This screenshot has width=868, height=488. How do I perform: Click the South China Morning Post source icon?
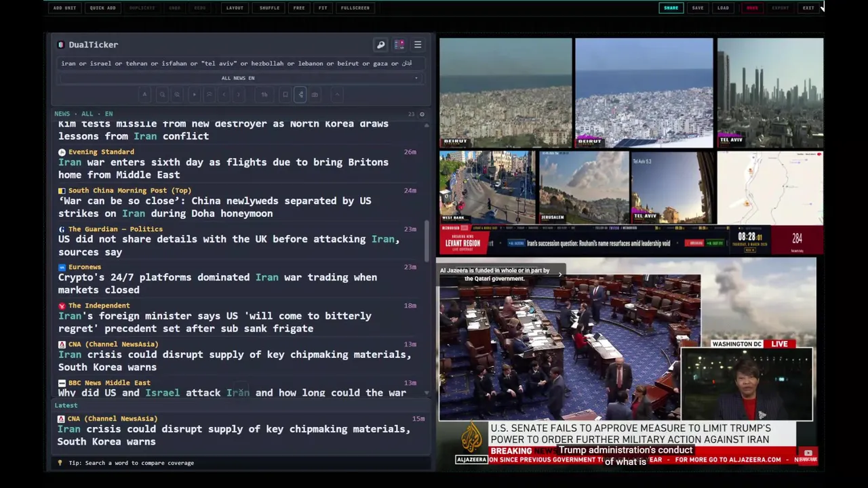pyautogui.click(x=62, y=190)
